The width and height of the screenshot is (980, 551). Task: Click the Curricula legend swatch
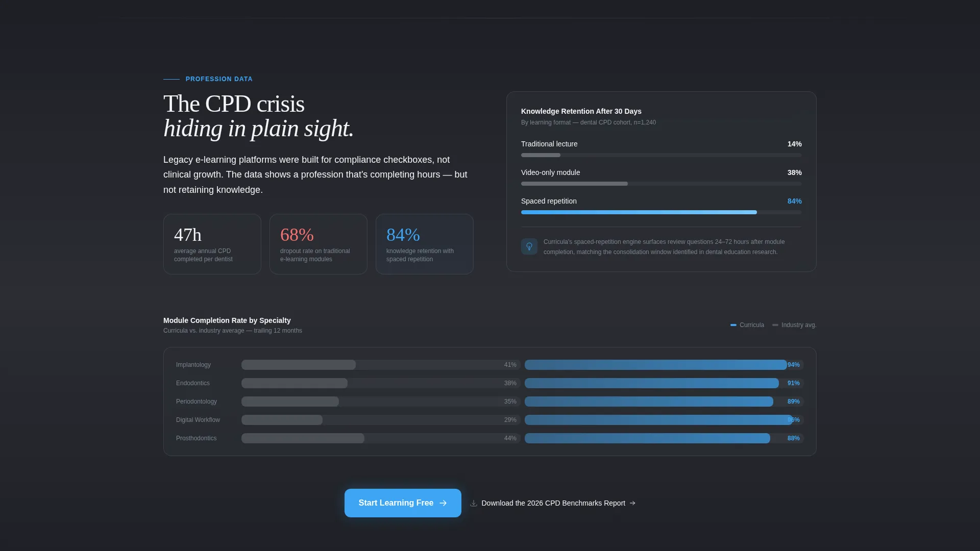[x=733, y=325]
